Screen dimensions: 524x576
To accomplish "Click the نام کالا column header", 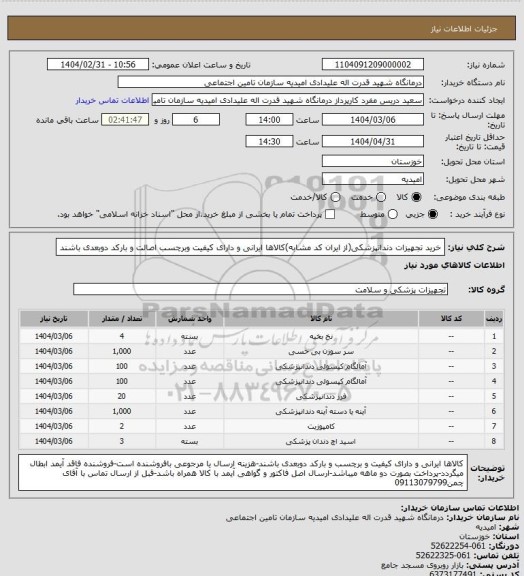I will coord(321,319).
